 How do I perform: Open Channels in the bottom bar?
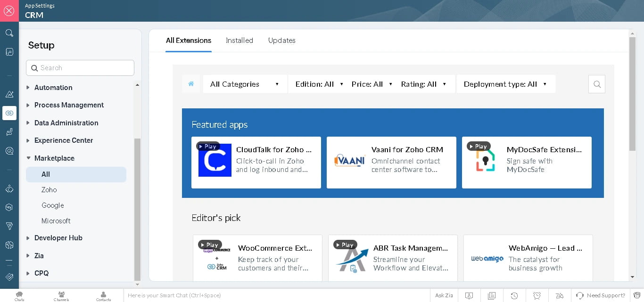pyautogui.click(x=61, y=295)
